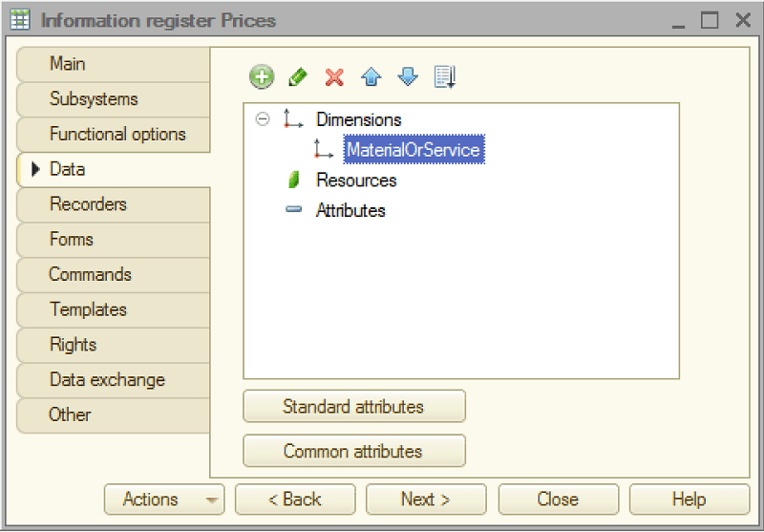Click the Standard attributes button
764x532 pixels.
click(x=354, y=406)
